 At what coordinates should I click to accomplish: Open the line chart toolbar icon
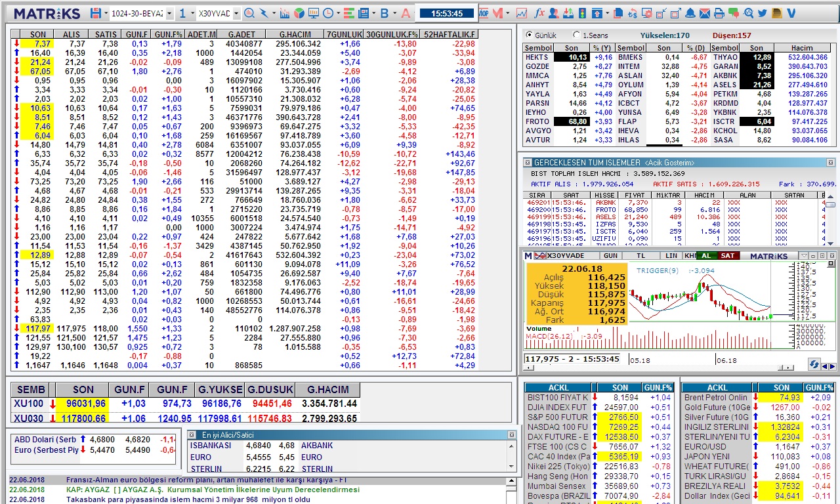(x=522, y=13)
